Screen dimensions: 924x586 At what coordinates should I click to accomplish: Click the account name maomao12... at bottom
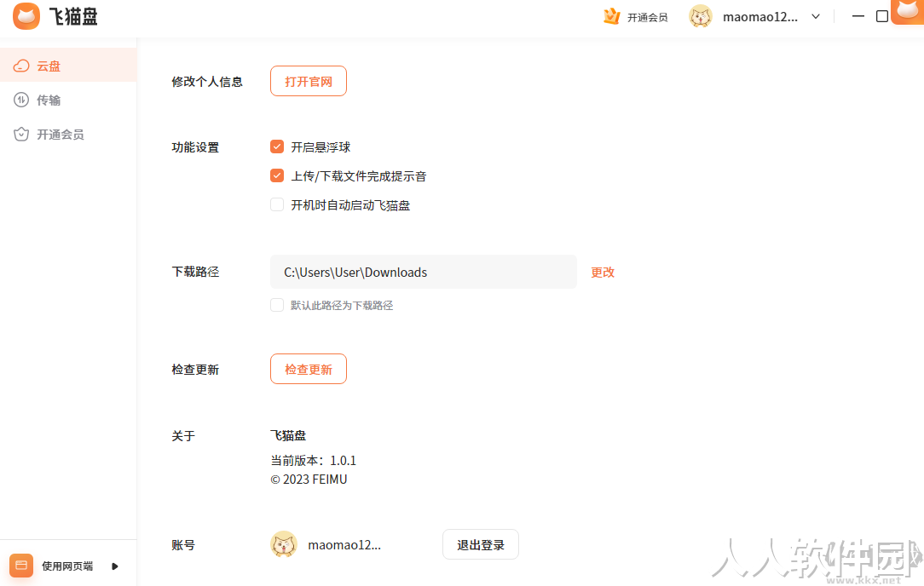click(344, 545)
